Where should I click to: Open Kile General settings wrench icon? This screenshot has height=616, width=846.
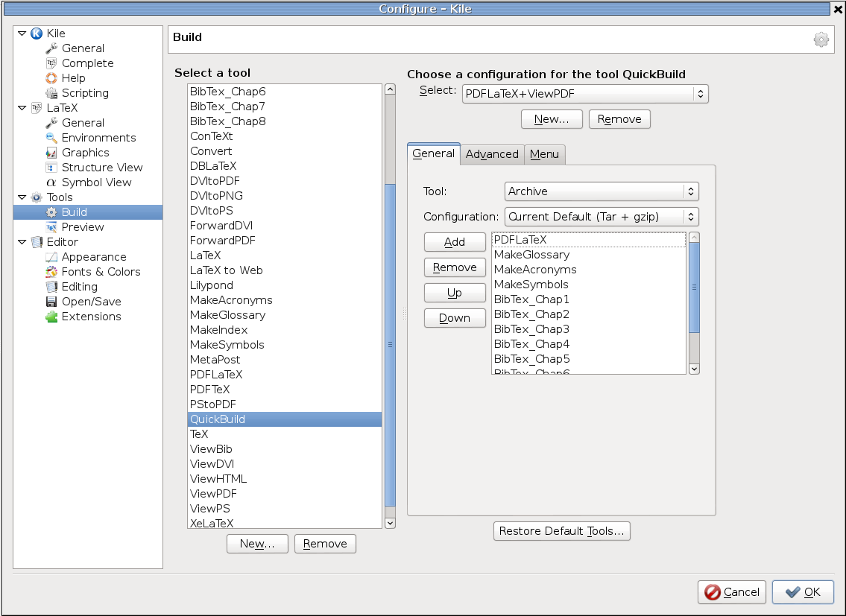point(51,48)
